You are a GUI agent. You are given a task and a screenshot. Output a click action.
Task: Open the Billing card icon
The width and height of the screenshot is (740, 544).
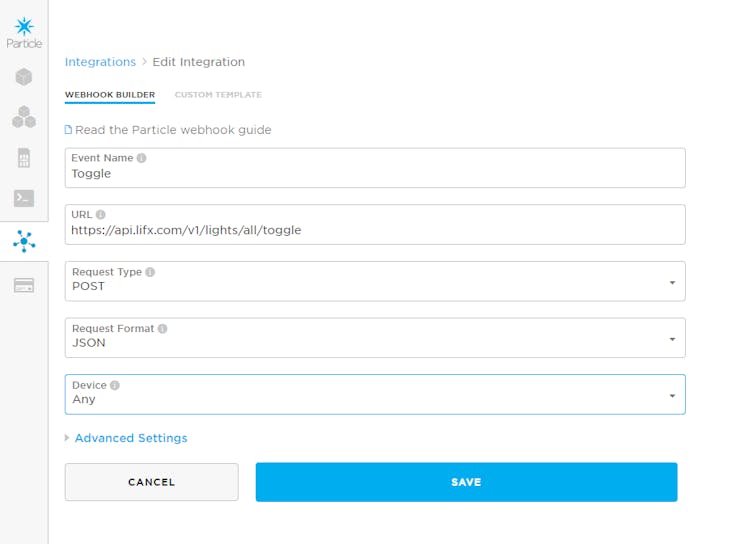point(24,285)
